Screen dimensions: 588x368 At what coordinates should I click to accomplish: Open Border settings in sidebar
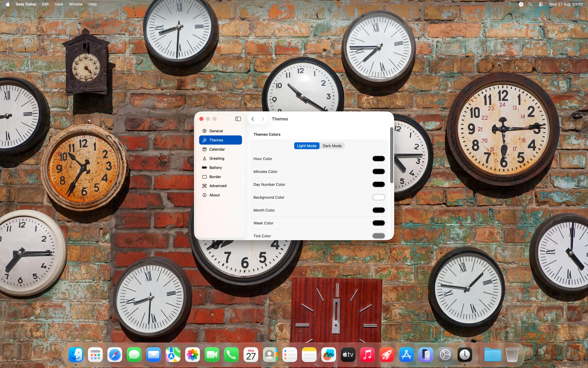(220, 177)
